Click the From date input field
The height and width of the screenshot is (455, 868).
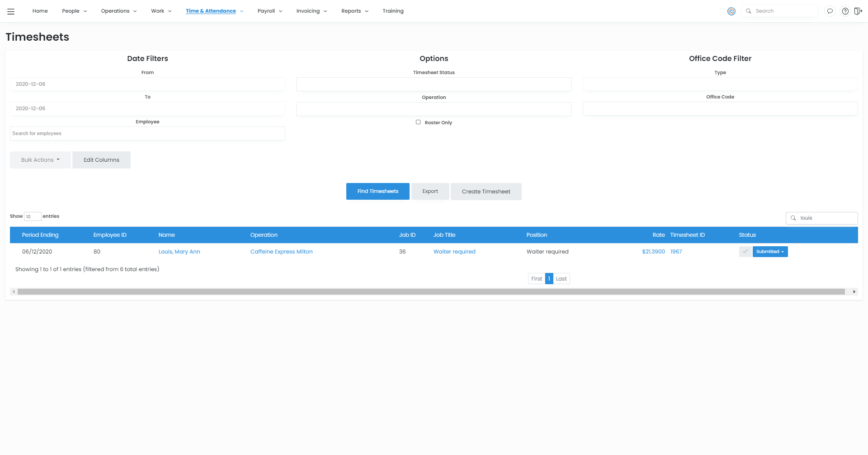click(147, 84)
